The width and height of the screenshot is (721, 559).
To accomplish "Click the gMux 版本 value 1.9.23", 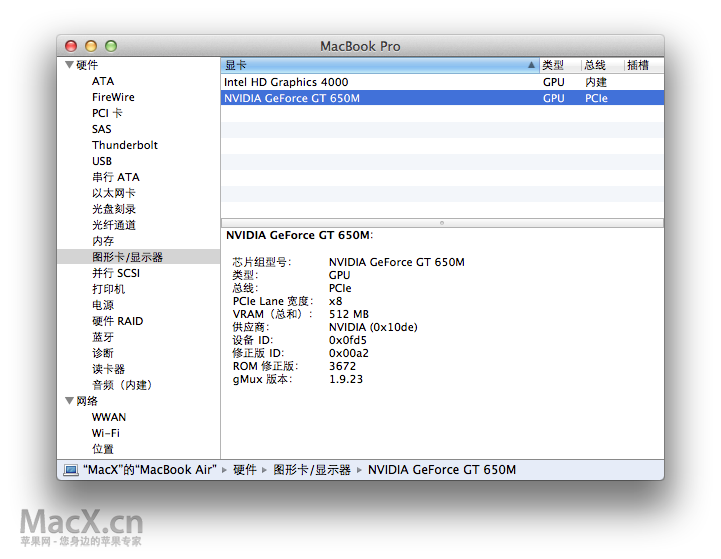I will [x=346, y=380].
